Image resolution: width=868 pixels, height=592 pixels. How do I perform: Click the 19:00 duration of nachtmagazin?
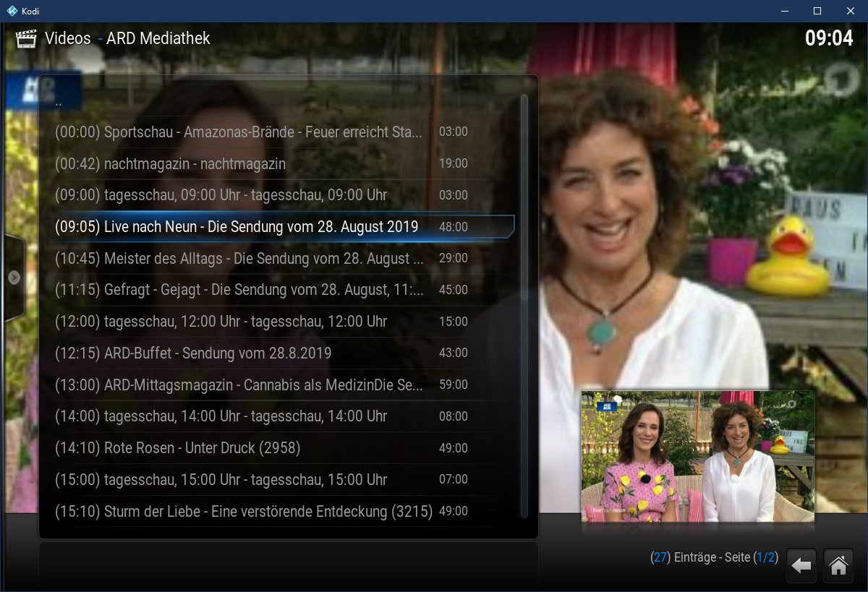(x=454, y=164)
